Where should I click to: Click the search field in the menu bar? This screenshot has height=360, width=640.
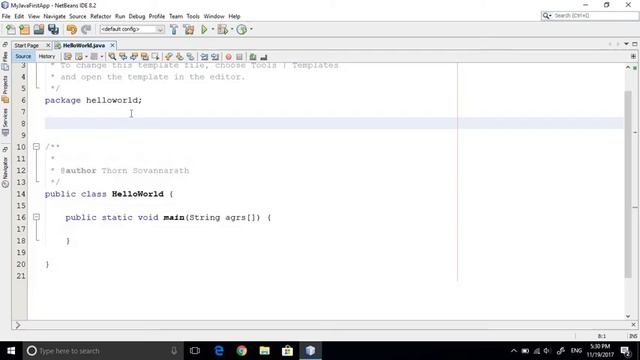pyautogui.click(x=590, y=16)
